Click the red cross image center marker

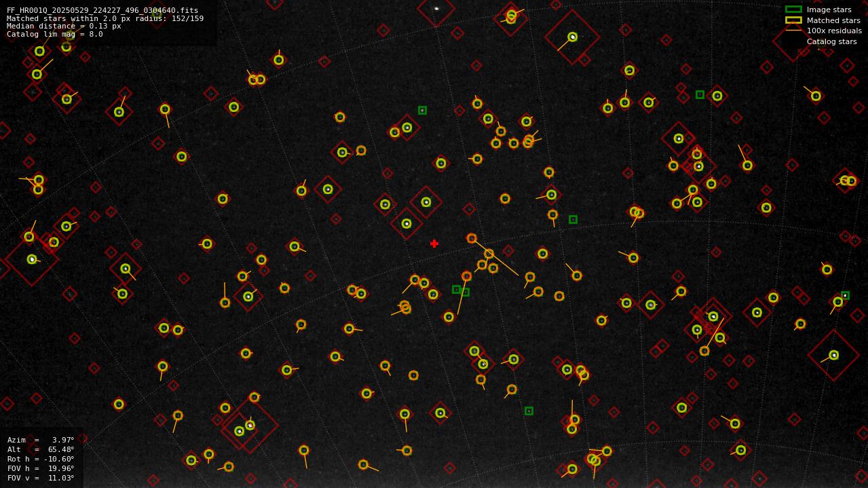[x=434, y=244]
